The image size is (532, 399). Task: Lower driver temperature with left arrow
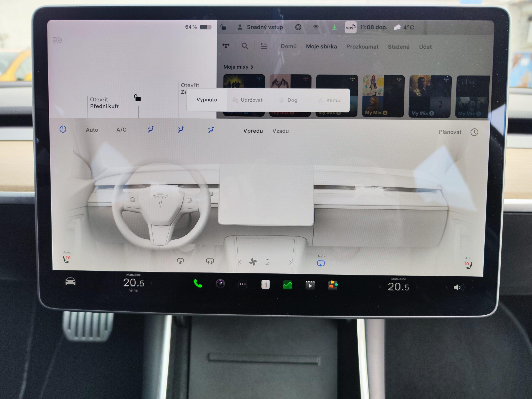pos(116,282)
